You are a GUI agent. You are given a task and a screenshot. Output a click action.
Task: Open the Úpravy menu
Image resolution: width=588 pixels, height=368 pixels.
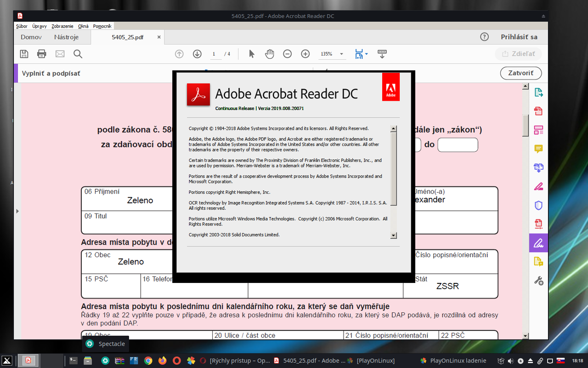pos(40,26)
